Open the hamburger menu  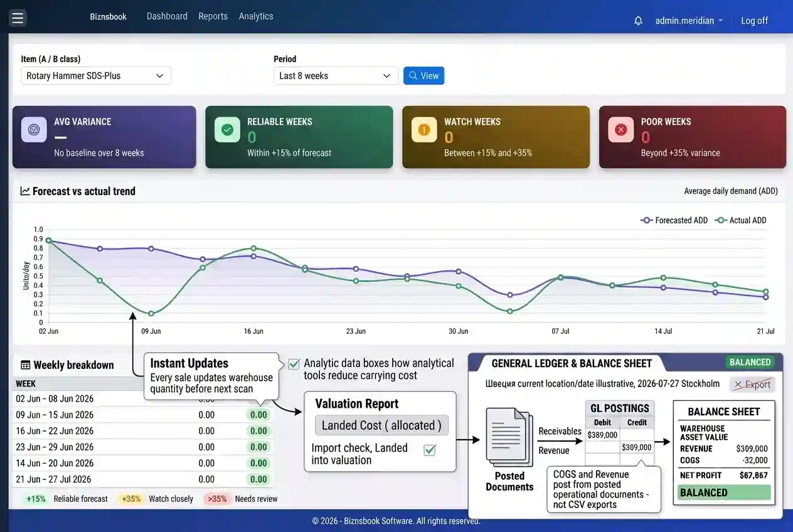(x=18, y=18)
